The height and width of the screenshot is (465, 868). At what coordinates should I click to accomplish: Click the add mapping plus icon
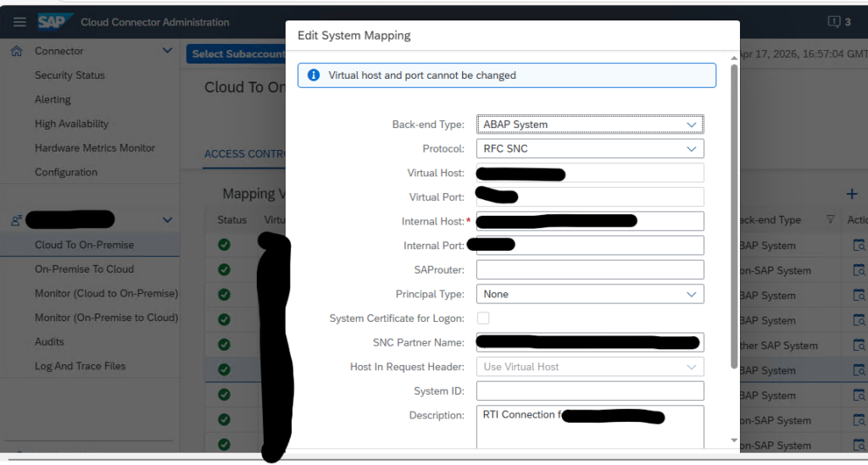coord(852,194)
